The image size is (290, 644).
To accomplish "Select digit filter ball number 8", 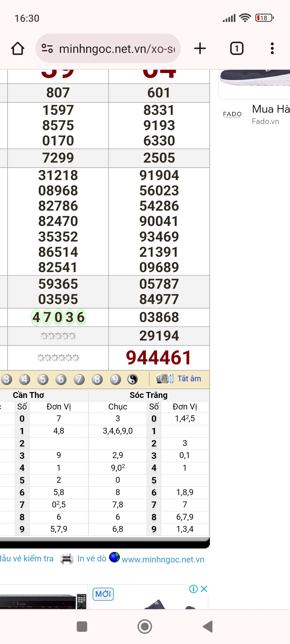I will click(97, 379).
